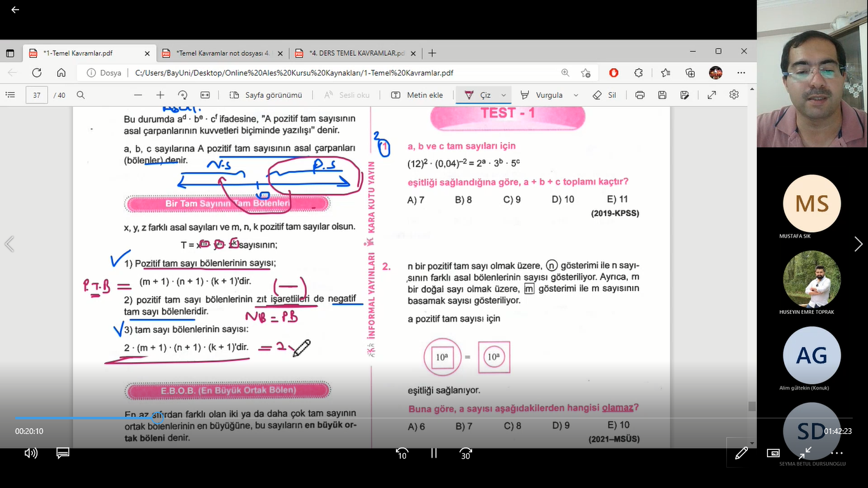Show next view with right chevron
Image resolution: width=868 pixels, height=488 pixels.
pyautogui.click(x=858, y=244)
